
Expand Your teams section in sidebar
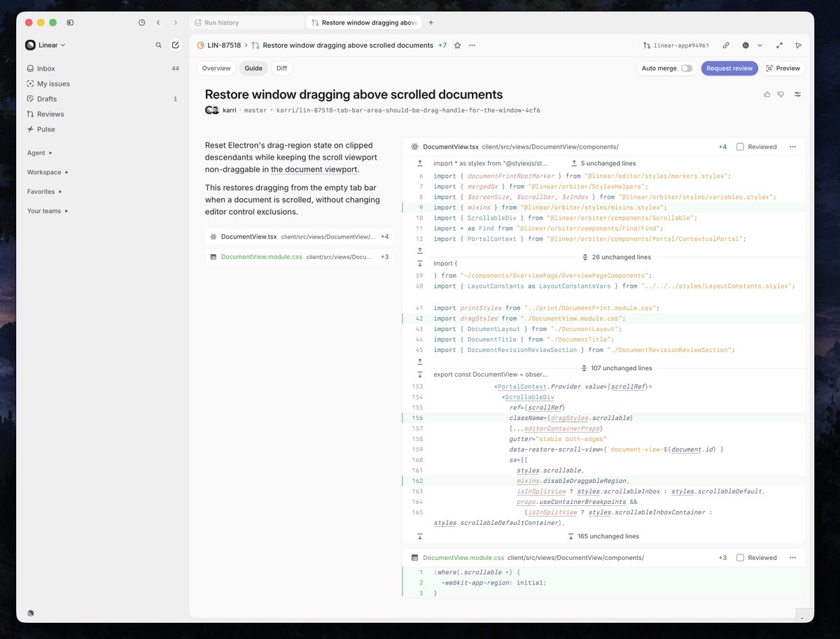click(x=48, y=211)
